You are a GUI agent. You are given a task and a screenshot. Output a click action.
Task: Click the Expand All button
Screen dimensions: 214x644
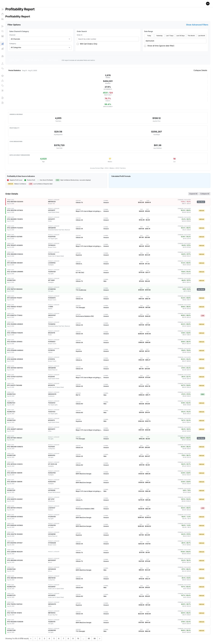tap(193, 194)
